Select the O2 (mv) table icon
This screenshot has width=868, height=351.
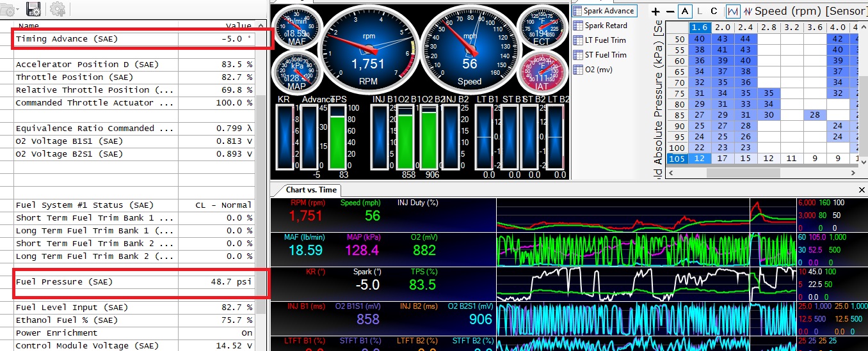[577, 70]
